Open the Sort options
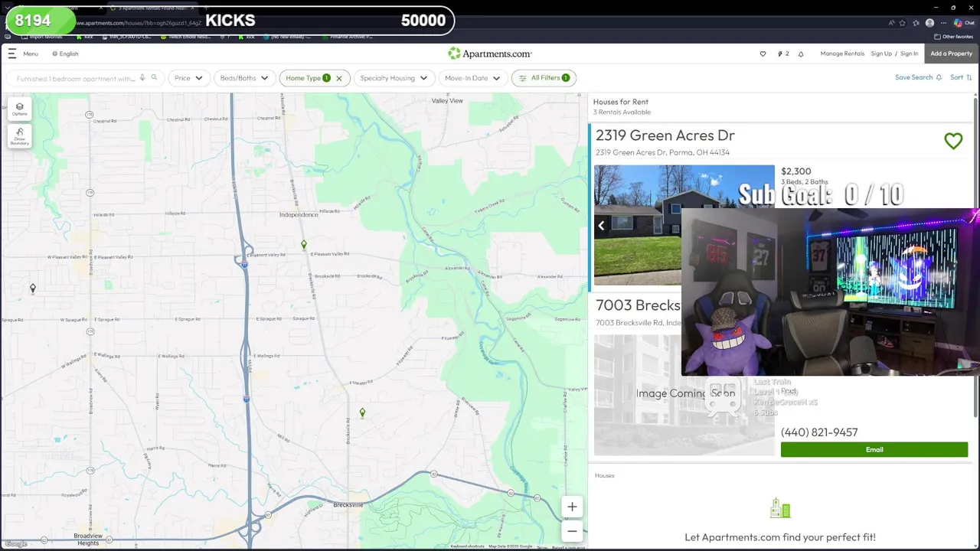The height and width of the screenshot is (551, 980). click(961, 77)
